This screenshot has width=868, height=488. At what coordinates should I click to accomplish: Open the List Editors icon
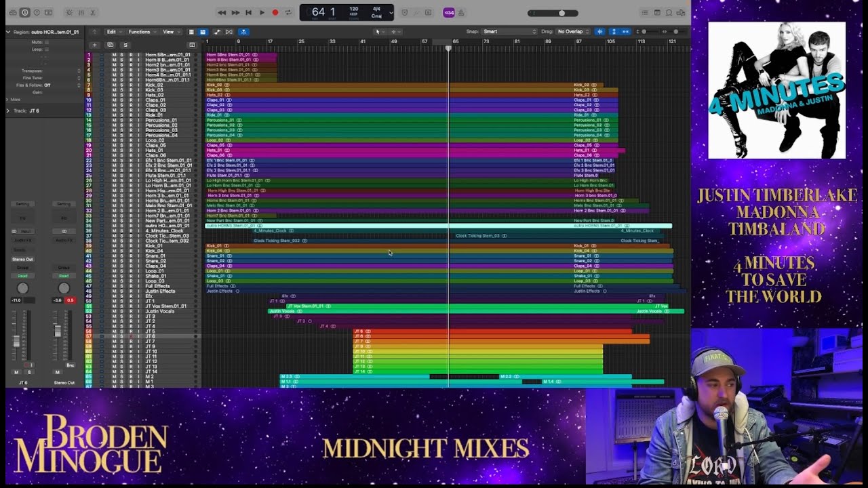[646, 12]
